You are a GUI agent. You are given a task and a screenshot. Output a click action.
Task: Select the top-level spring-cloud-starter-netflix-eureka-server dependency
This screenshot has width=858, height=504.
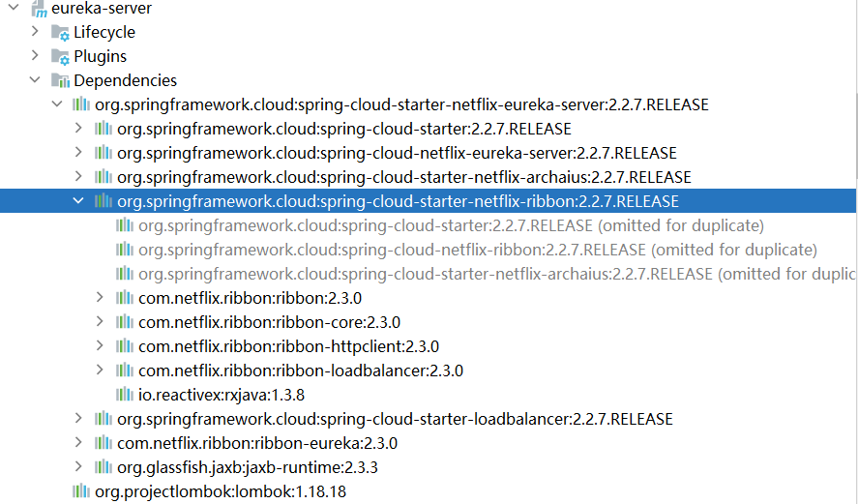401,104
